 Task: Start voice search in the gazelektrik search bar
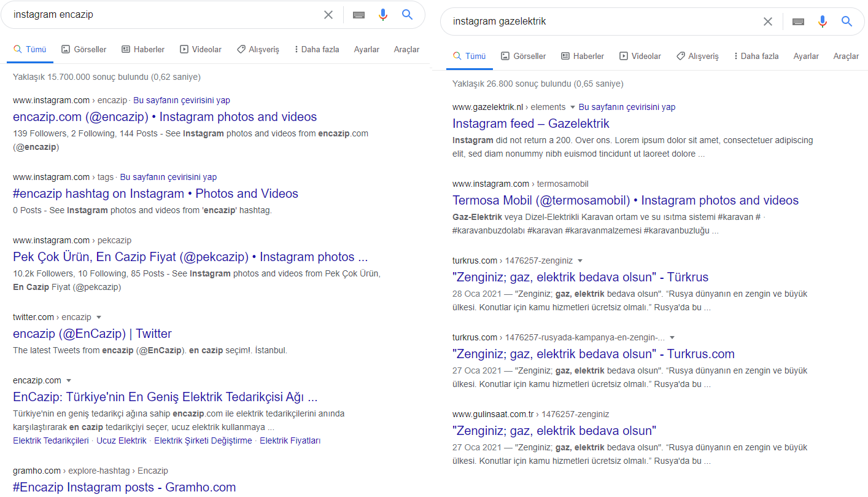coord(823,22)
